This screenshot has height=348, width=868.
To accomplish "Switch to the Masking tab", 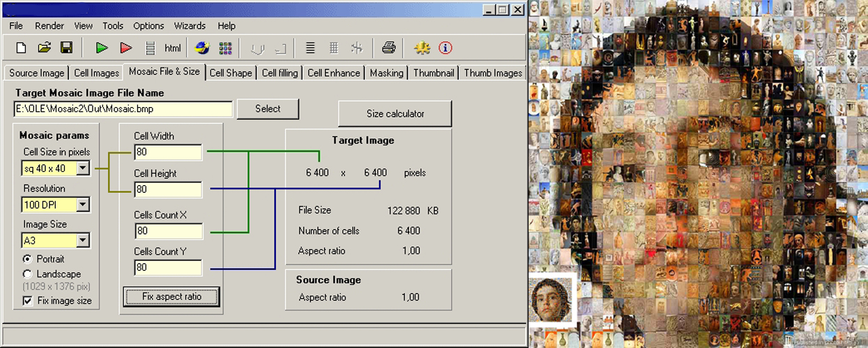I will pyautogui.click(x=387, y=73).
